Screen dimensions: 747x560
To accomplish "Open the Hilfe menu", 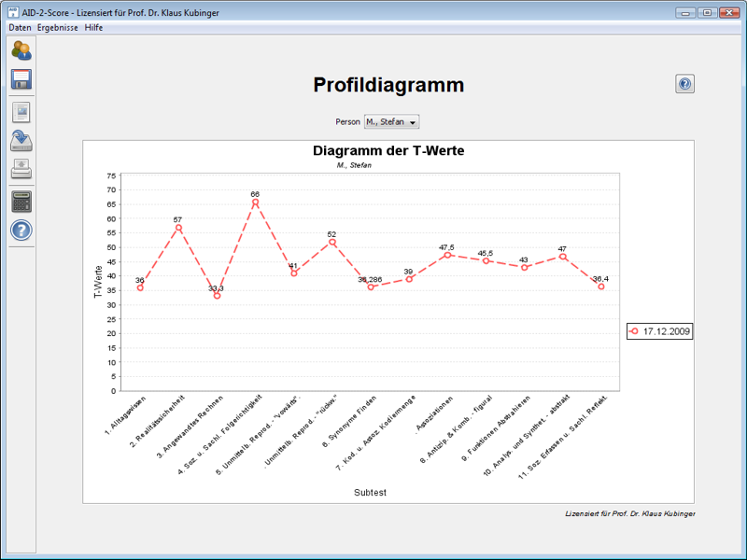I will click(x=93, y=28).
